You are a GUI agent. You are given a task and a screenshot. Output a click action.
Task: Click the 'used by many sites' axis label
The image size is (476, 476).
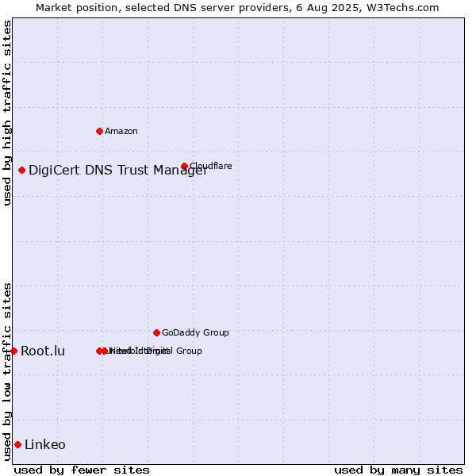click(x=398, y=470)
